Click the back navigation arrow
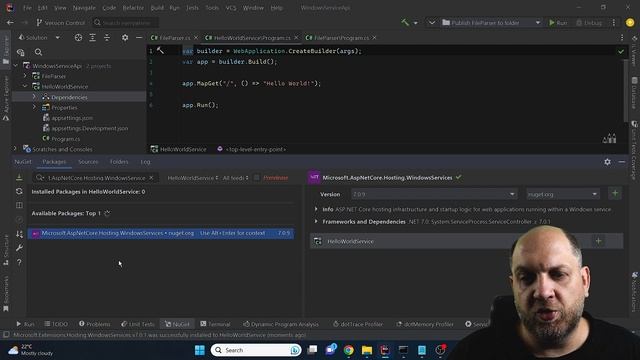The height and width of the screenshot is (360, 640). point(10,23)
